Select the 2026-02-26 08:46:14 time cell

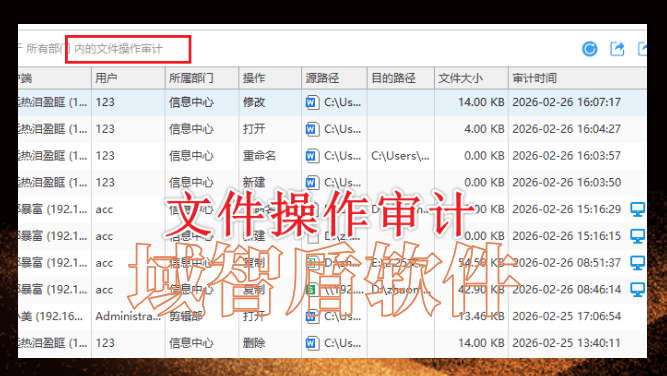pos(567,289)
